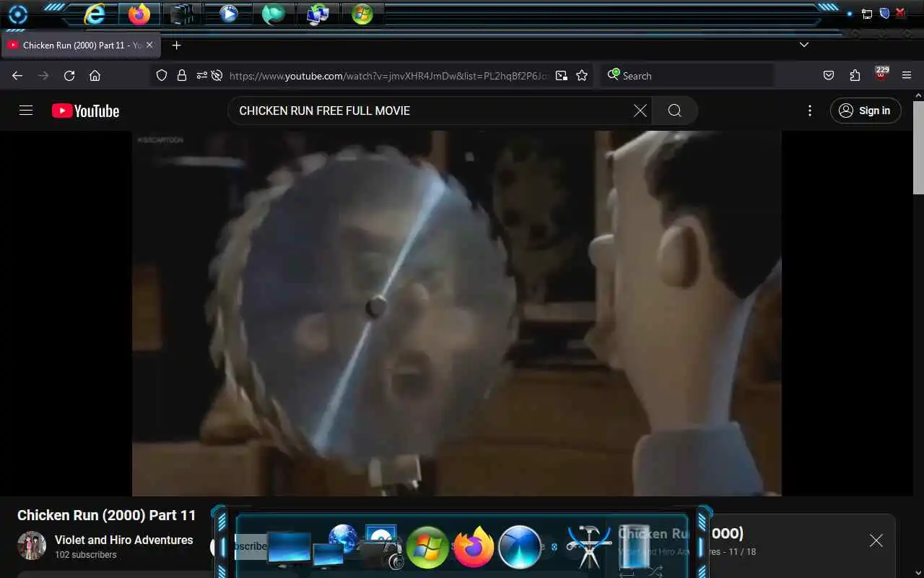Click the Windows orb icon in the top bar
The width and height of the screenshot is (924, 578).
coord(362,14)
